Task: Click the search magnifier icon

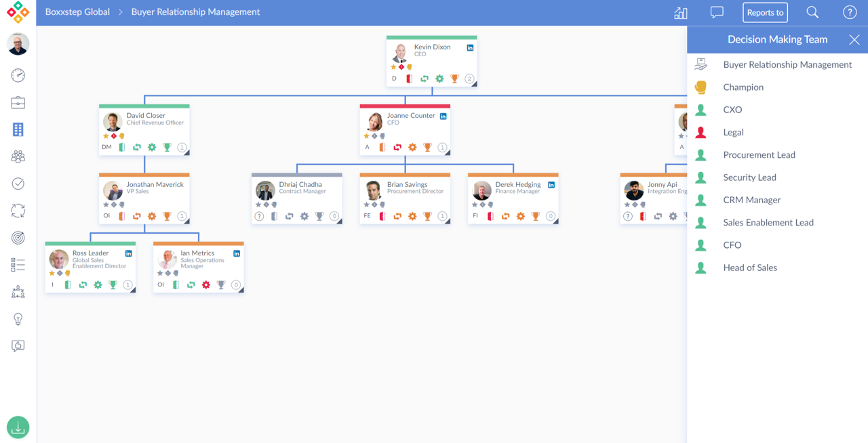Action: coord(812,12)
